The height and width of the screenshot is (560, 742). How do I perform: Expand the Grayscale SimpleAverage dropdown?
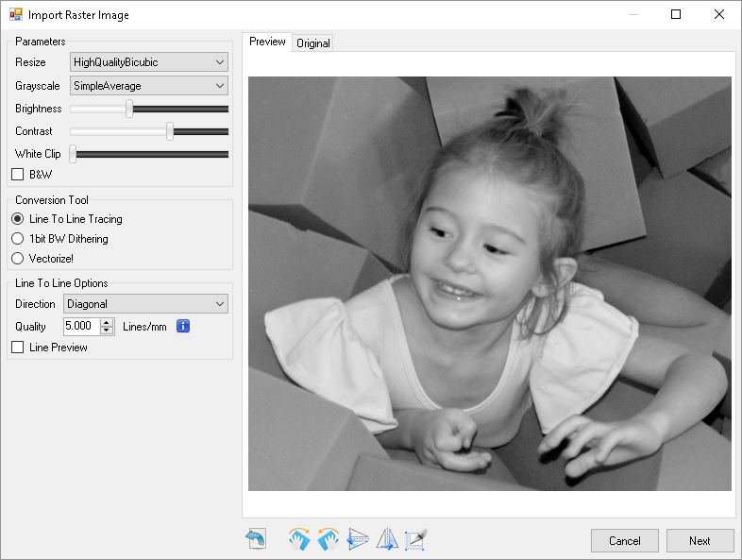click(x=149, y=86)
